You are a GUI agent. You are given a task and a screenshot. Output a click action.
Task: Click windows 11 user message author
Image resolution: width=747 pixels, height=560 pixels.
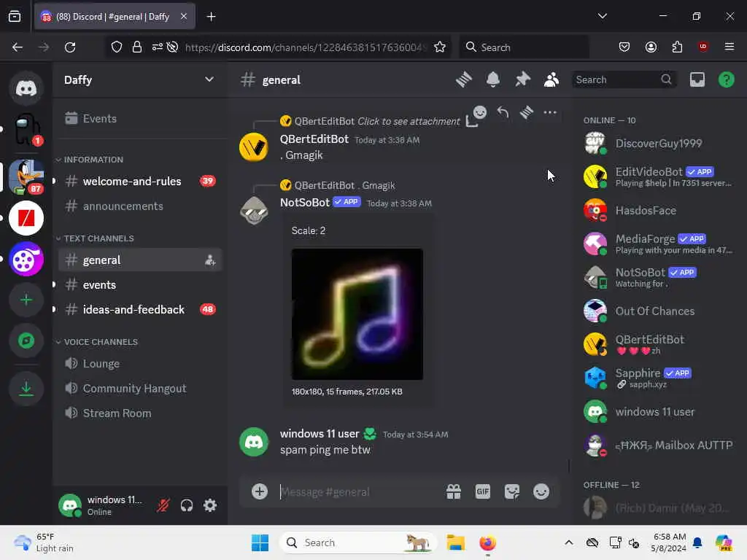pyautogui.click(x=320, y=434)
